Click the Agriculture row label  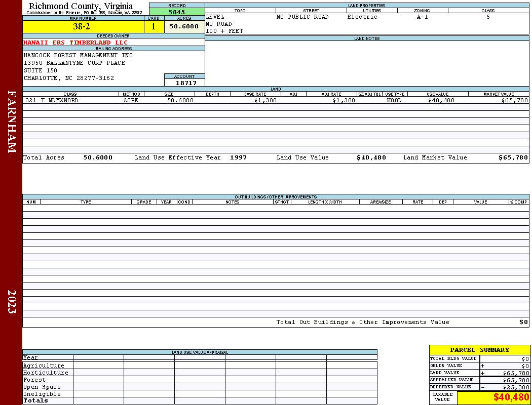[x=44, y=366]
